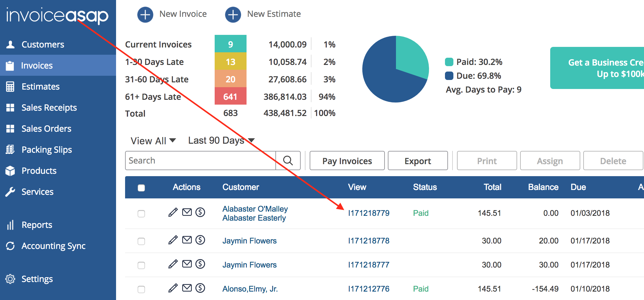Click the Pay Invoices button
644x300 pixels.
point(347,161)
